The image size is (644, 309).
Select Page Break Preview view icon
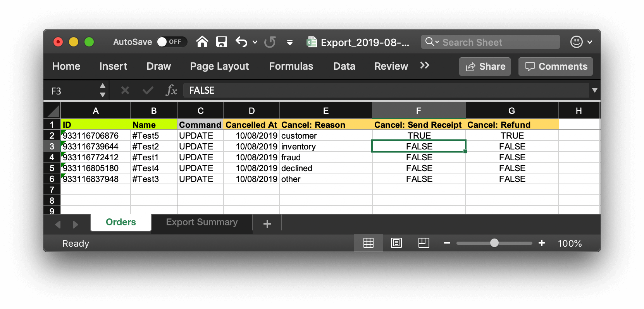(424, 243)
